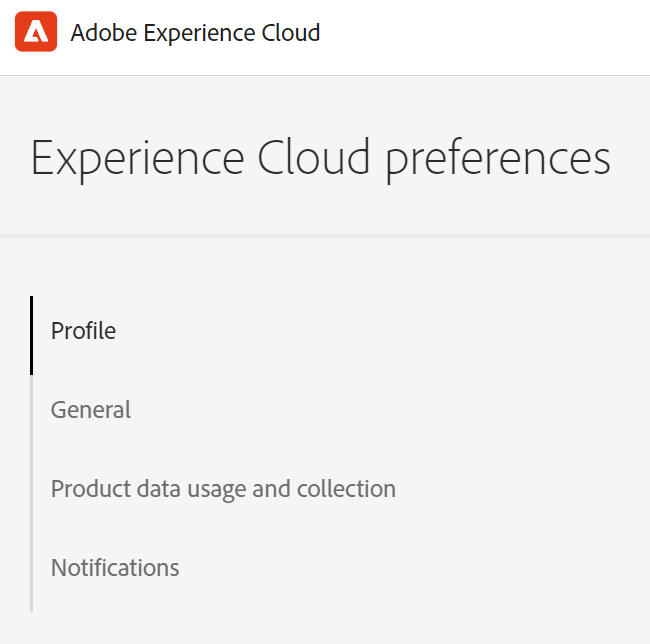
Task: Go to the Notifications section
Action: pyautogui.click(x=115, y=568)
